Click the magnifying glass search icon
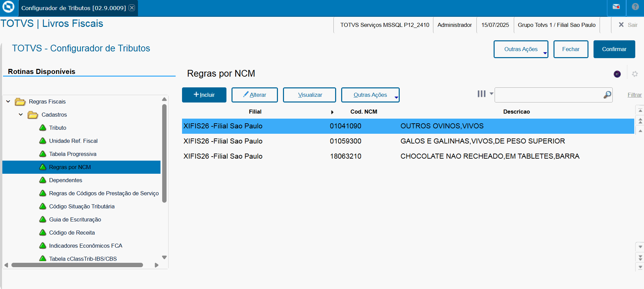644x289 pixels. tap(607, 95)
